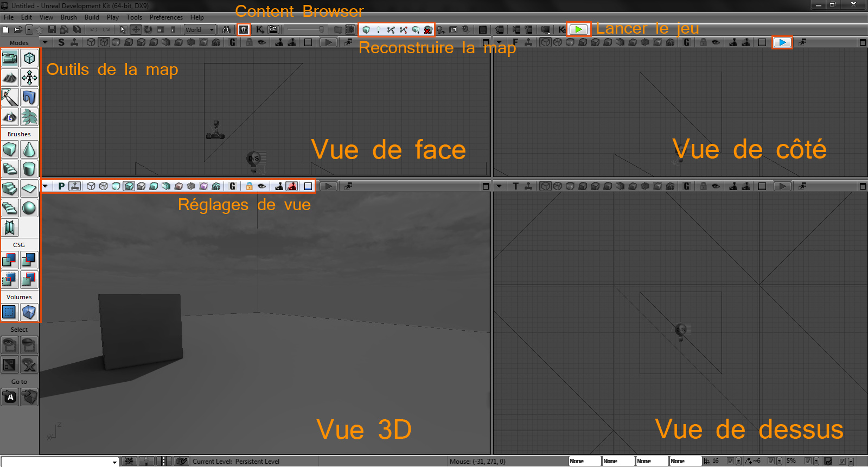
Task: Toggle game view G in the S viewport
Action: coord(233,42)
